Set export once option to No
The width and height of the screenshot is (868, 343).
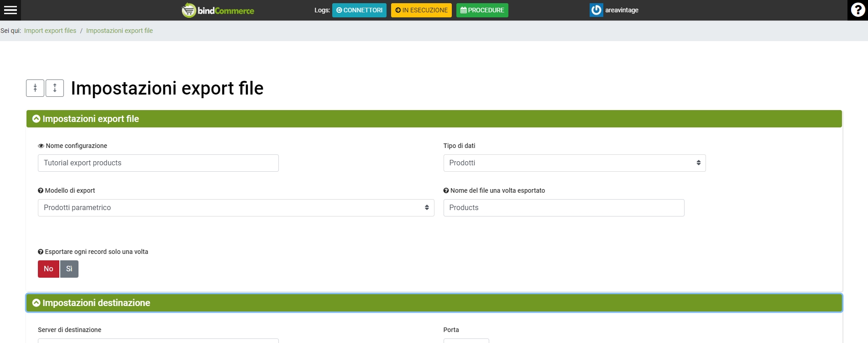click(48, 269)
